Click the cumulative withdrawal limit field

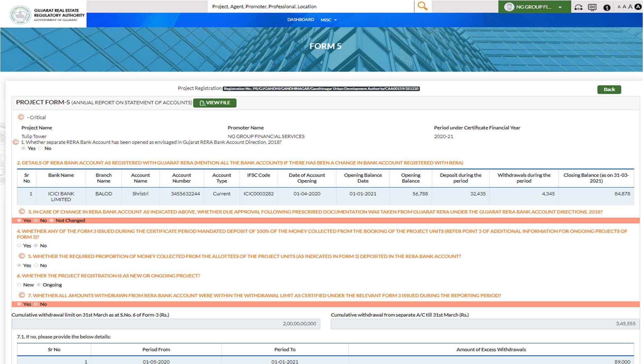click(x=166, y=324)
